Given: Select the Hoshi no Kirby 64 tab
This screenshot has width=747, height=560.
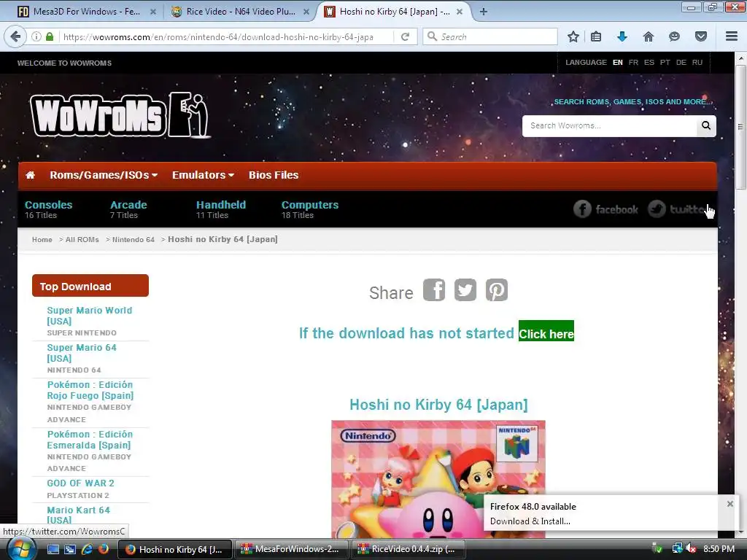Looking at the screenshot, I should (395, 12).
